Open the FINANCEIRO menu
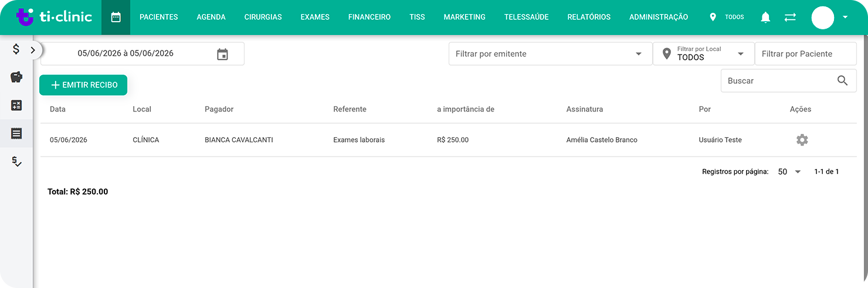868x288 pixels. (369, 17)
